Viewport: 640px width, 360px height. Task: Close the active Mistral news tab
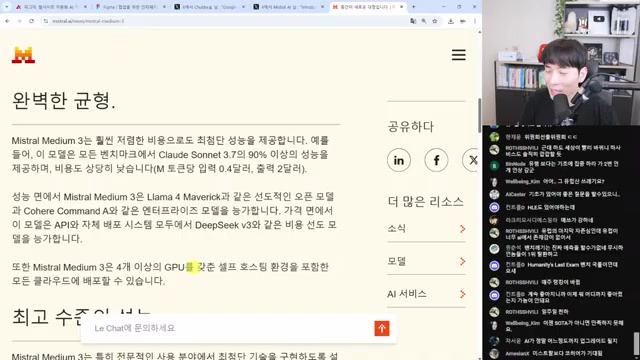pos(402,7)
